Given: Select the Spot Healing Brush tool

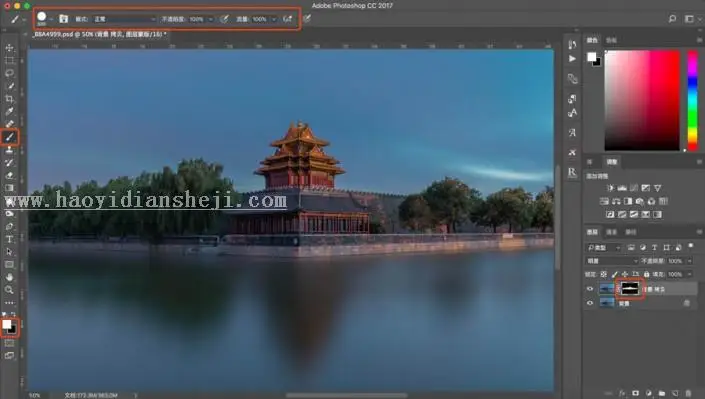Looking at the screenshot, I should click(9, 124).
